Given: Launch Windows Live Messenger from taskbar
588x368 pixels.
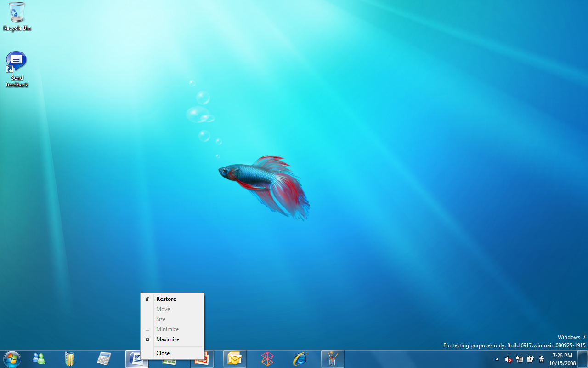Looking at the screenshot, I should click(39, 358).
